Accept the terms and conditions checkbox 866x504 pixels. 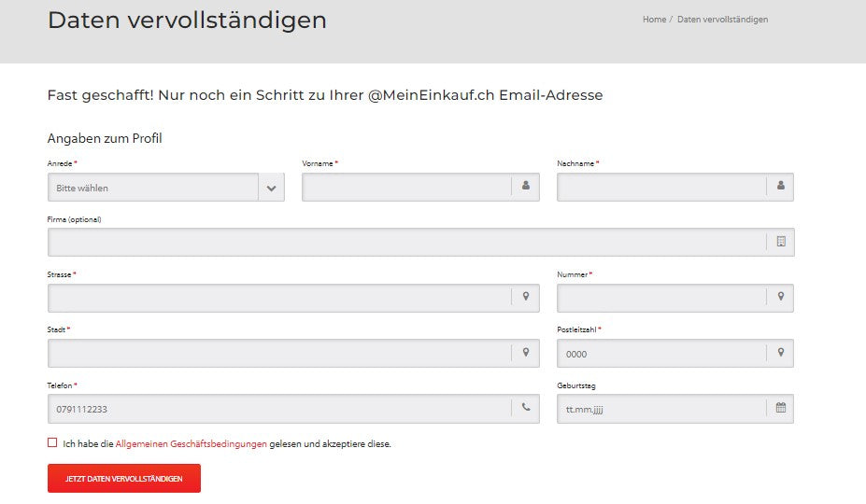click(x=52, y=443)
